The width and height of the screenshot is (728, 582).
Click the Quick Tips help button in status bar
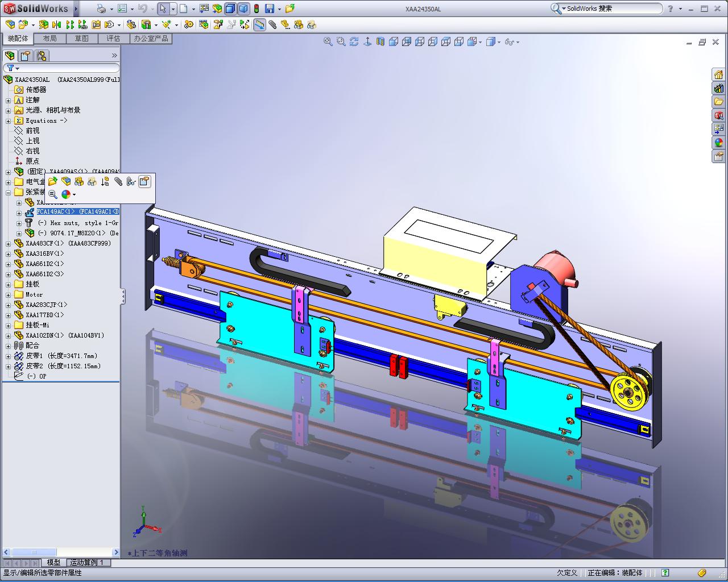pyautogui.click(x=665, y=572)
